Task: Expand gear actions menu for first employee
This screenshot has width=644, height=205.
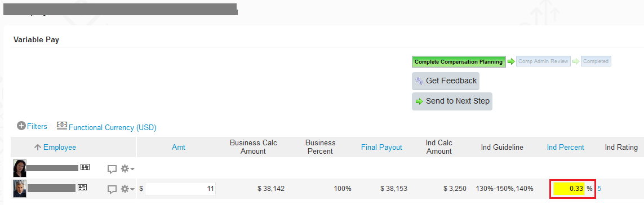Action: [x=127, y=168]
